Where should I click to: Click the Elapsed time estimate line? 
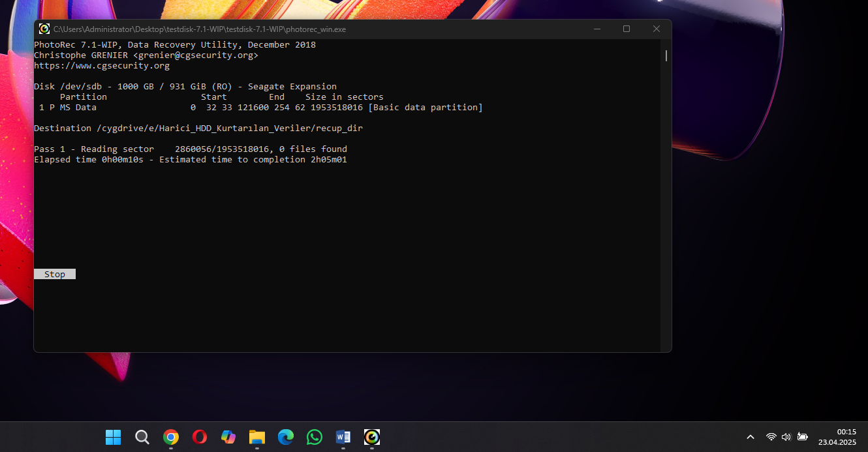tap(191, 159)
